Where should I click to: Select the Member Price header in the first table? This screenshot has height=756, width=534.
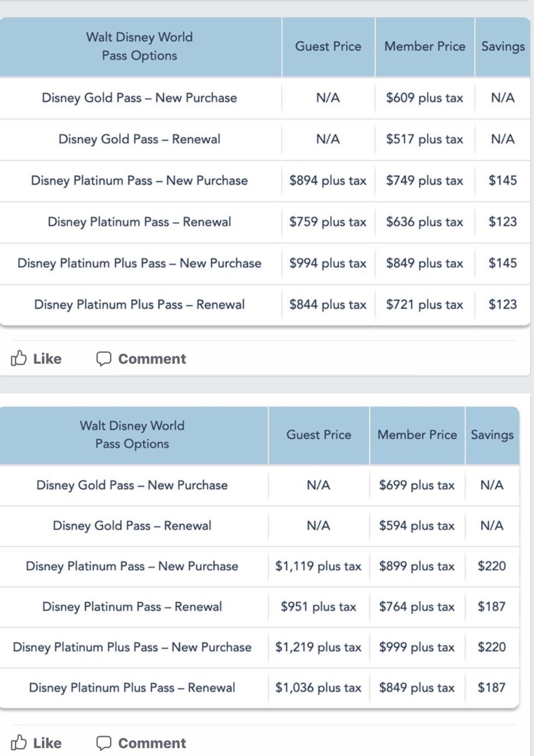coord(424,46)
